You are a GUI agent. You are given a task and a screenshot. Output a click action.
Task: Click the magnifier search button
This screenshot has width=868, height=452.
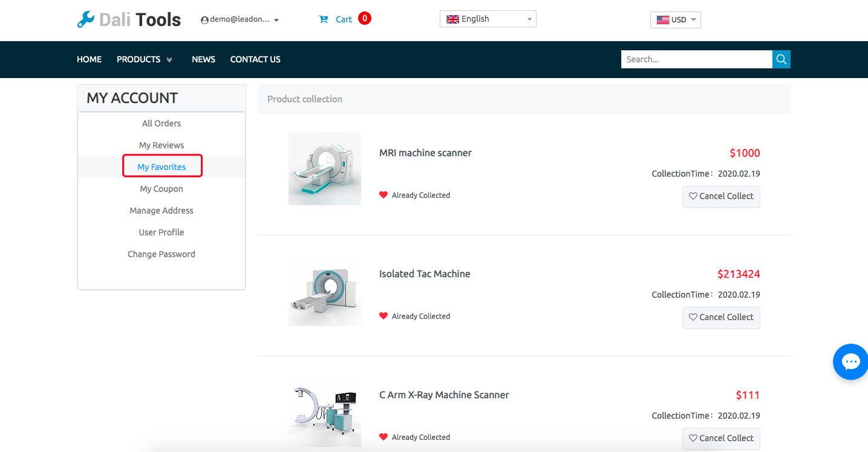tap(781, 59)
